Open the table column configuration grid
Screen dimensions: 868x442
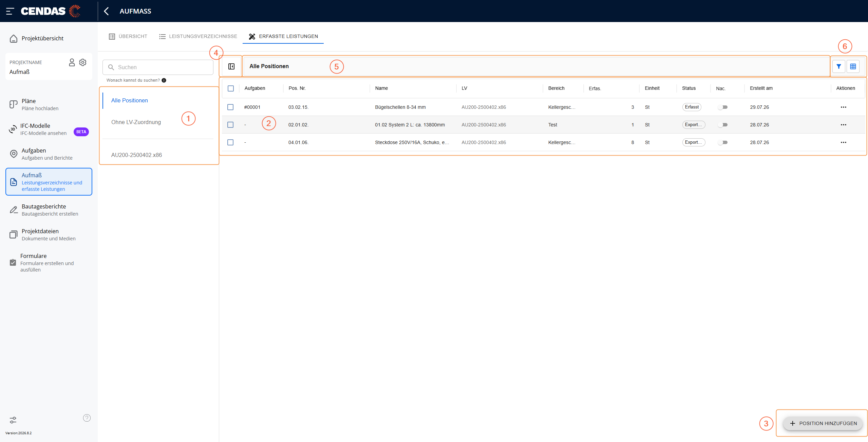click(x=853, y=66)
